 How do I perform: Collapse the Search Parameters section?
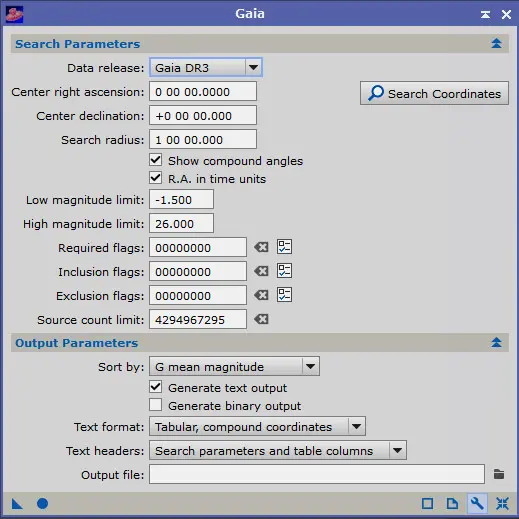click(496, 43)
